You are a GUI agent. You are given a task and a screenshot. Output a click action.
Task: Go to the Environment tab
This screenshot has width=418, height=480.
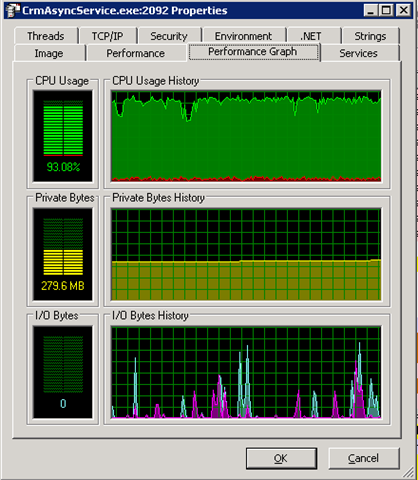243,36
